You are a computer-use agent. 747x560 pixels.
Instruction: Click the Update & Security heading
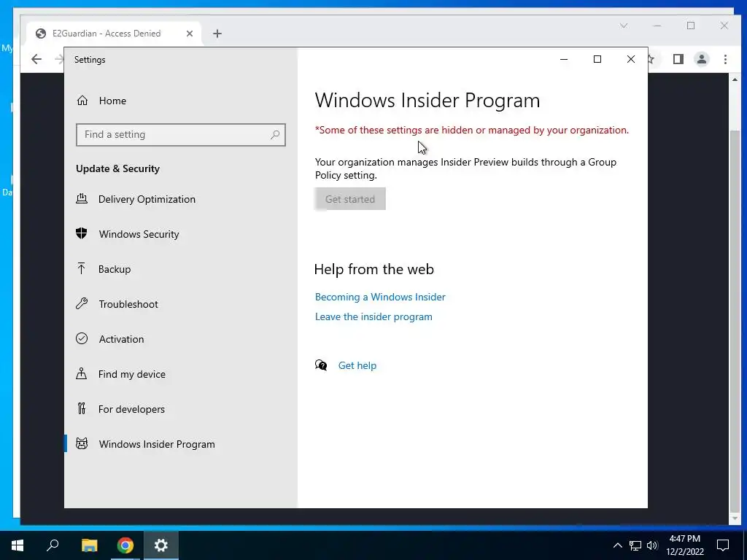click(x=117, y=169)
